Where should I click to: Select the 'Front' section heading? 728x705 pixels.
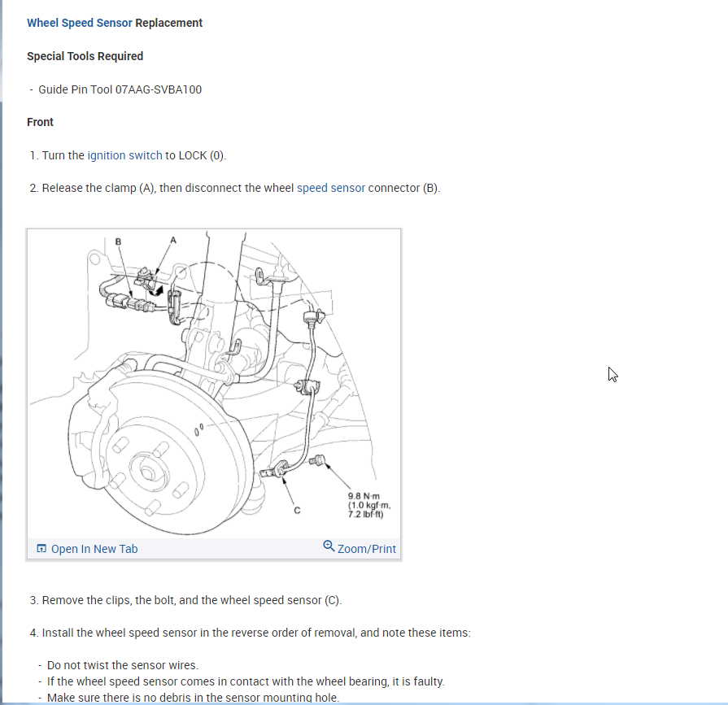40,122
